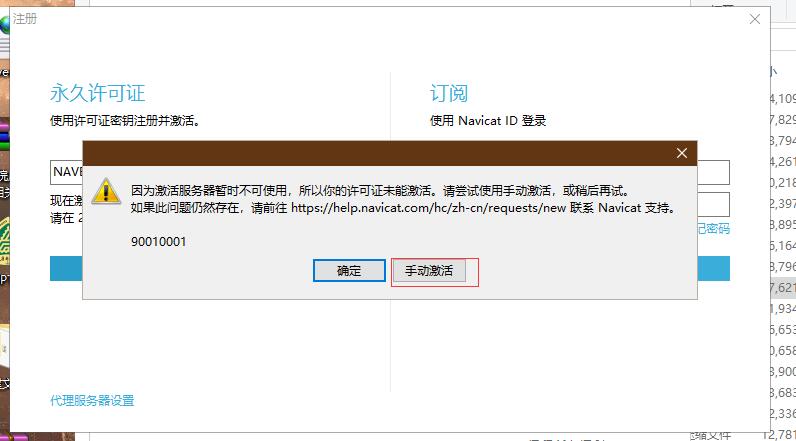Click the help.navicat.com support URL text
Viewport: 796px width, 441px height.
pyautogui.click(x=428, y=208)
